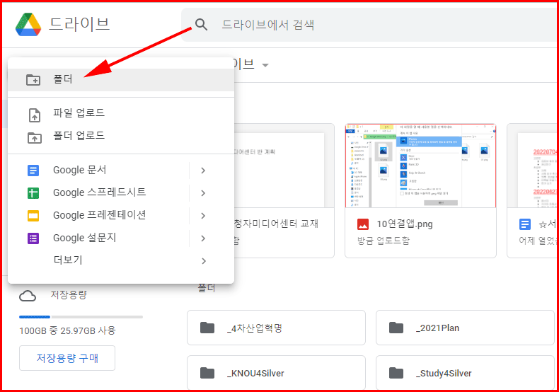Click the search magnifier icon
The width and height of the screenshot is (559, 392).
click(201, 25)
